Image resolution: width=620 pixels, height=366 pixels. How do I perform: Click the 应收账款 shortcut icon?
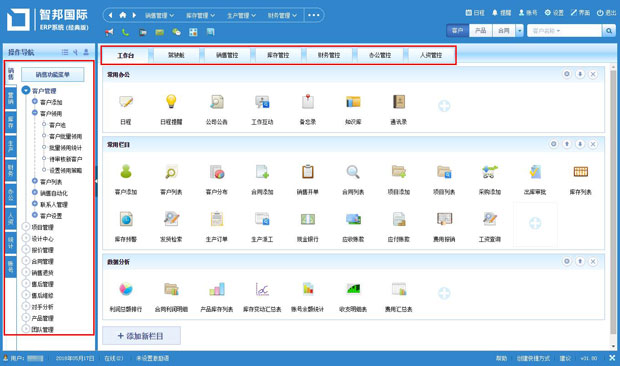353,219
